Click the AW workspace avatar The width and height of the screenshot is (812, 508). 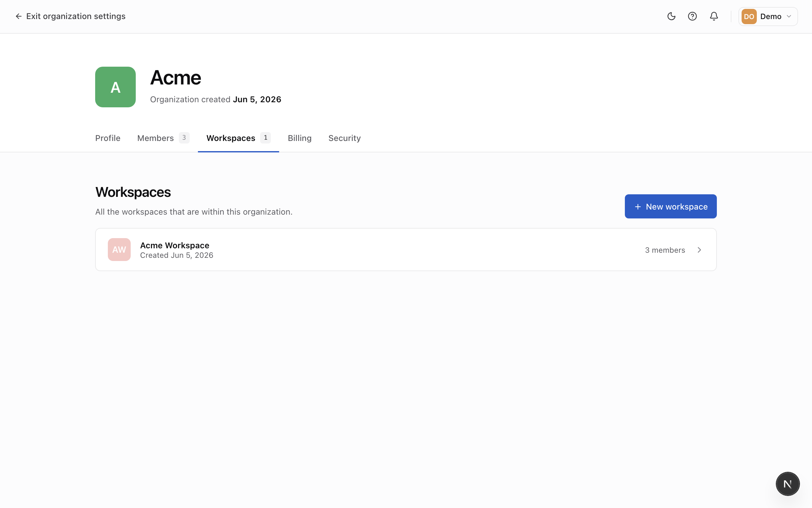coord(119,250)
